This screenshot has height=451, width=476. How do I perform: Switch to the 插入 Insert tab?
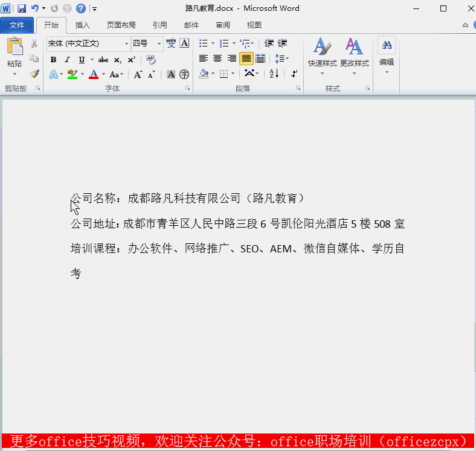pyautogui.click(x=83, y=25)
